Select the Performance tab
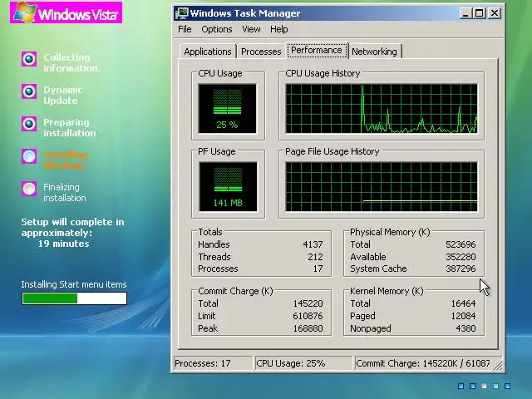 [x=317, y=50]
